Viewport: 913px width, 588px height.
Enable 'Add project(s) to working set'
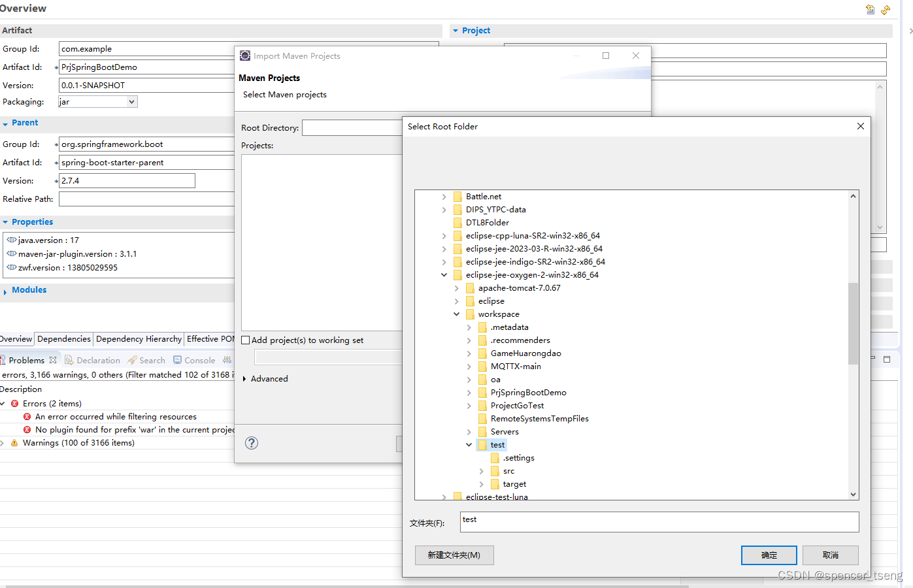click(245, 340)
